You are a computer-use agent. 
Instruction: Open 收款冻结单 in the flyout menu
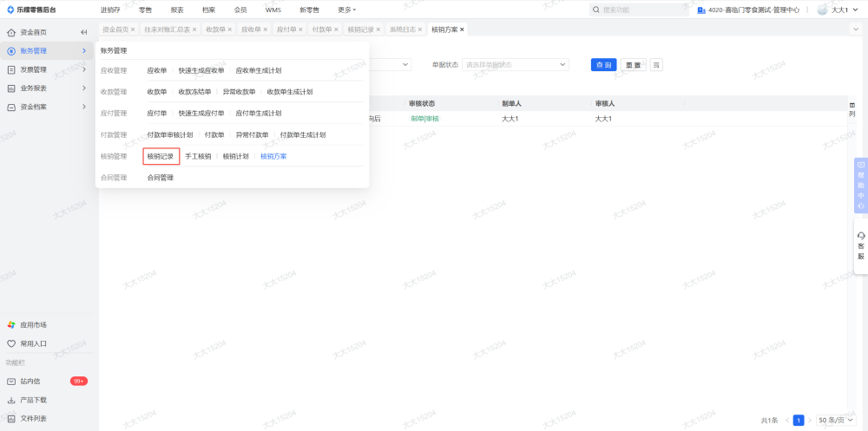[194, 92]
